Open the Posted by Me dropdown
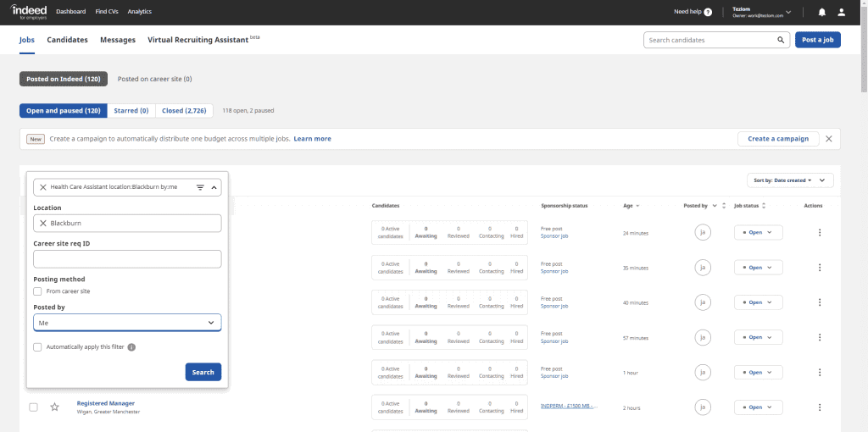868x432 pixels. [127, 323]
